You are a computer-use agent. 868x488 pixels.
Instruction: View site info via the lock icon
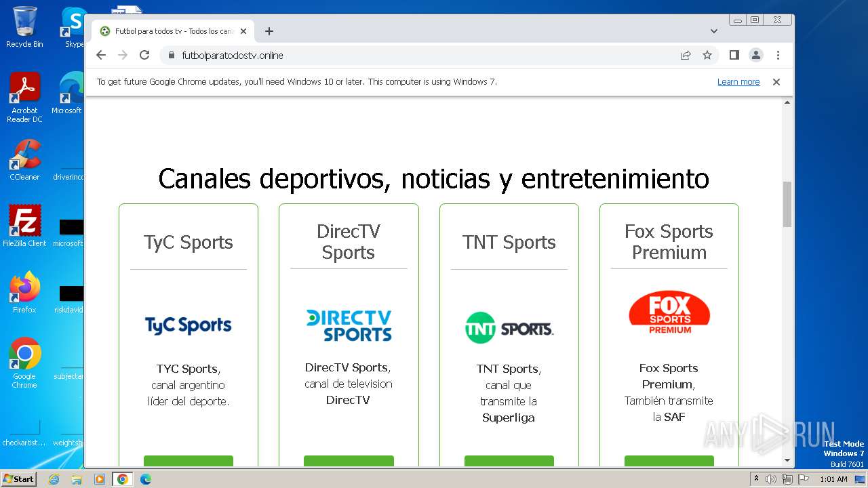[x=171, y=55]
